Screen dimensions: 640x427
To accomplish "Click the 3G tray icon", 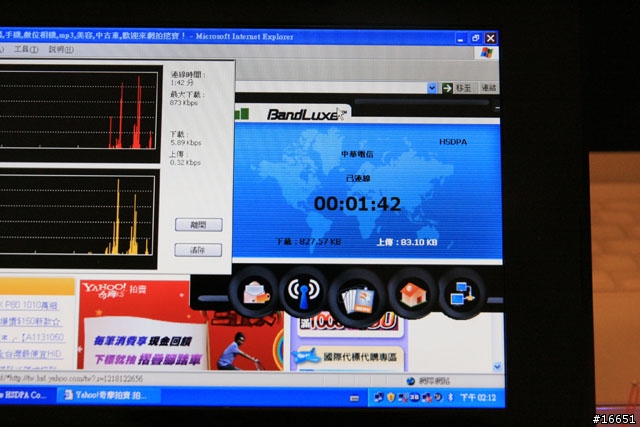I will click(415, 397).
